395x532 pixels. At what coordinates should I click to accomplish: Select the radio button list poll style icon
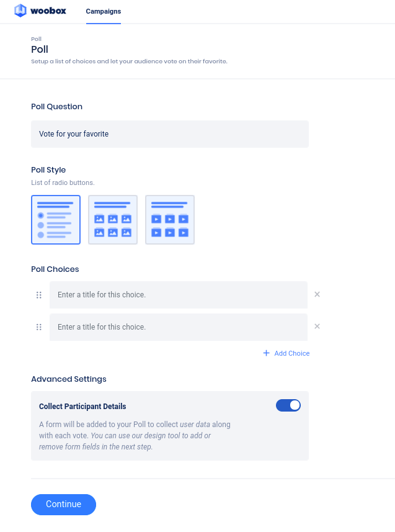tap(56, 220)
